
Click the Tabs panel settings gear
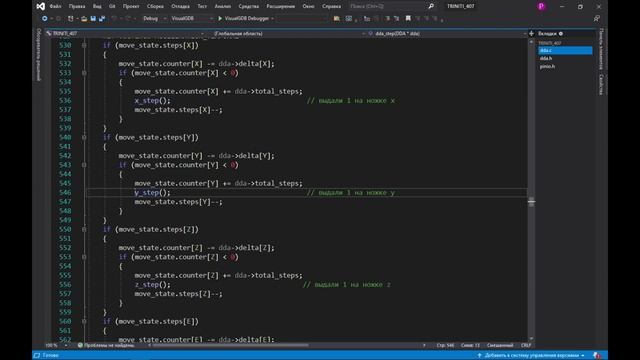[561, 33]
